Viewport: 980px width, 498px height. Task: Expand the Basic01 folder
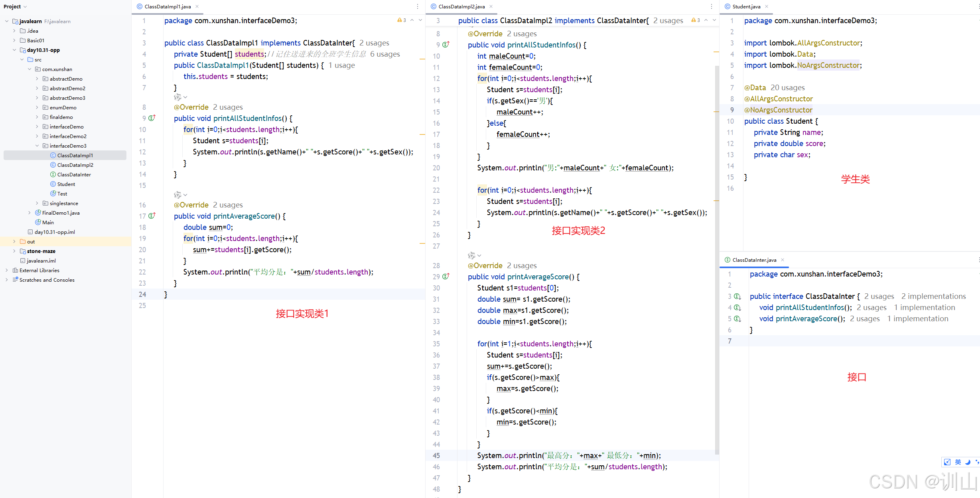pyautogui.click(x=14, y=40)
